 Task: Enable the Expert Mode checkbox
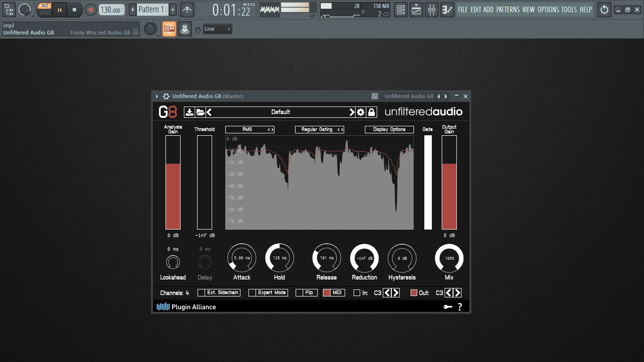252,293
